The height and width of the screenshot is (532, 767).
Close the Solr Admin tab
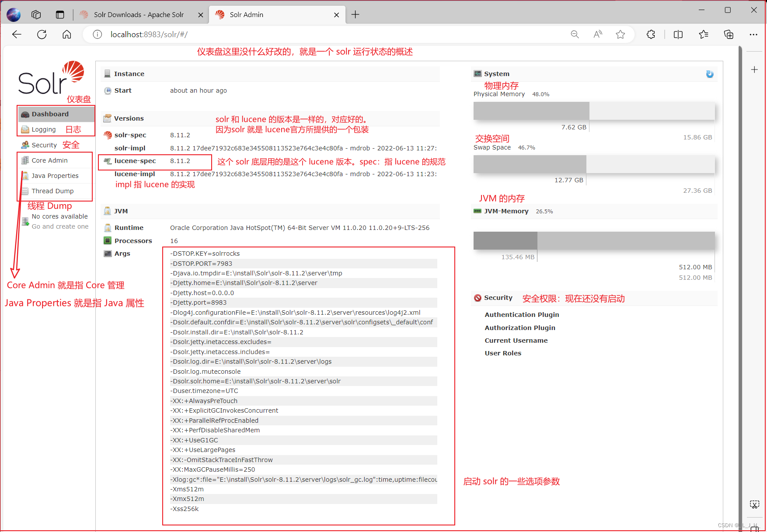point(336,15)
